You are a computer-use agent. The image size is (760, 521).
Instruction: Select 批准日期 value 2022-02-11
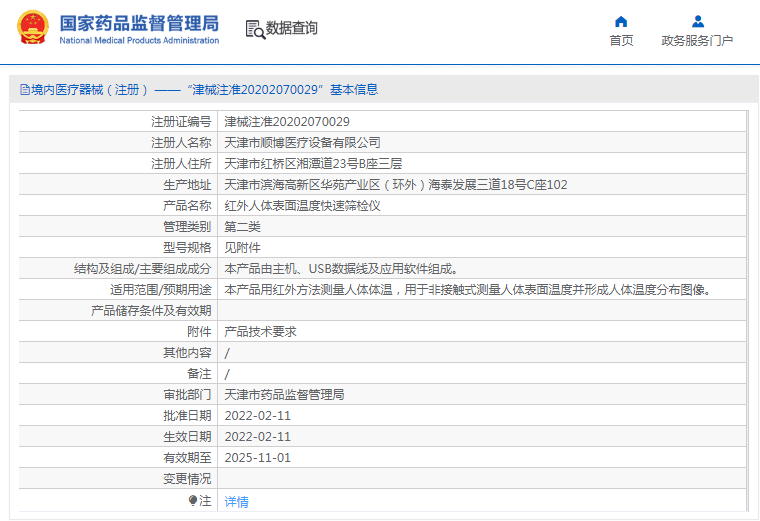258,416
